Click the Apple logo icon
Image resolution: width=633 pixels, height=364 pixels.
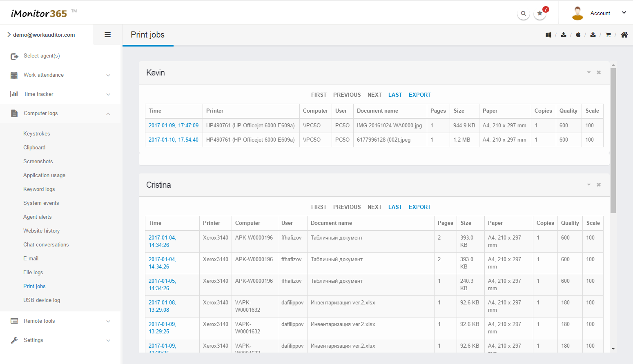(578, 35)
